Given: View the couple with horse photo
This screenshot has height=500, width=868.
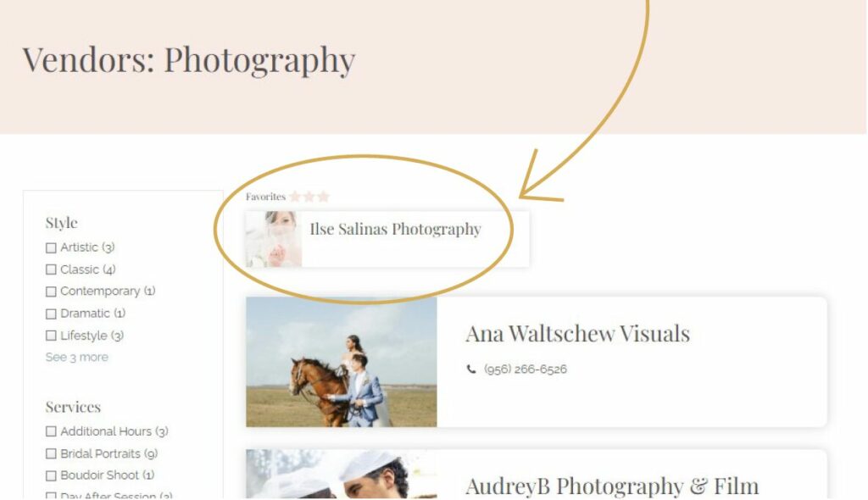Looking at the screenshot, I should tap(342, 362).
